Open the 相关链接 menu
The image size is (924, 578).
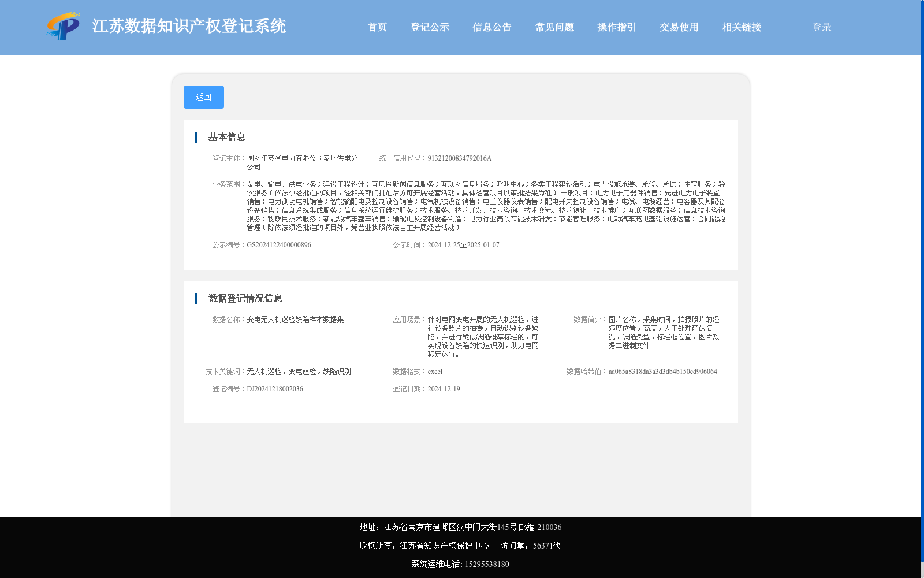pyautogui.click(x=742, y=27)
